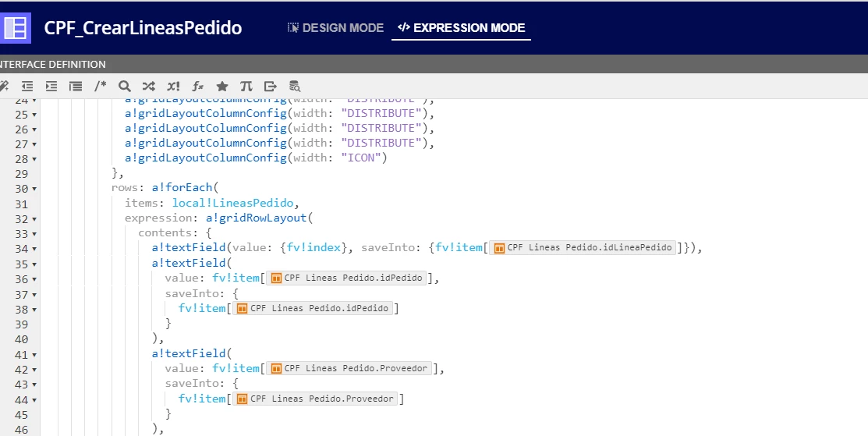Click line number 40 in the gutter
The height and width of the screenshot is (436, 868).
coord(21,339)
